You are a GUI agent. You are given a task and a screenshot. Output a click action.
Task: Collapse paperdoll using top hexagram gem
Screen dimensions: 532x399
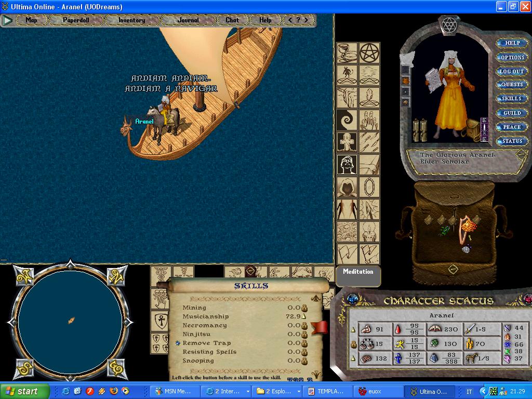click(448, 25)
